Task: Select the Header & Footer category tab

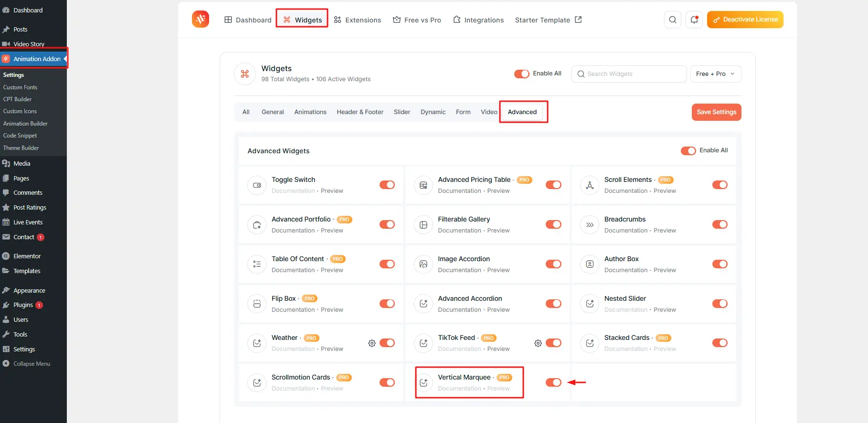Action: point(360,112)
